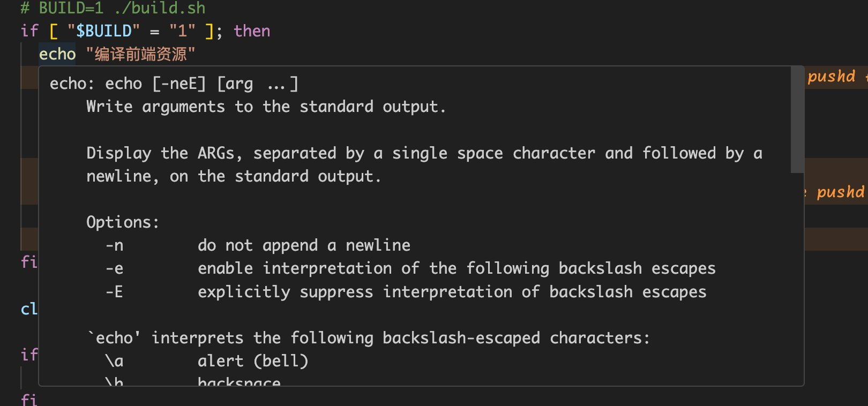Click the "if" keyword before "$BUILD"

pyautogui.click(x=29, y=31)
